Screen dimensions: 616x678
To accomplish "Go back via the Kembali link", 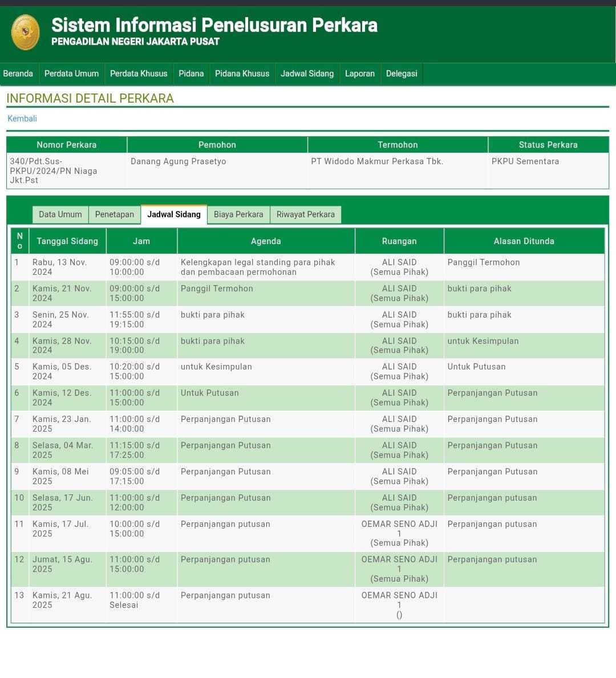I will pos(22,119).
